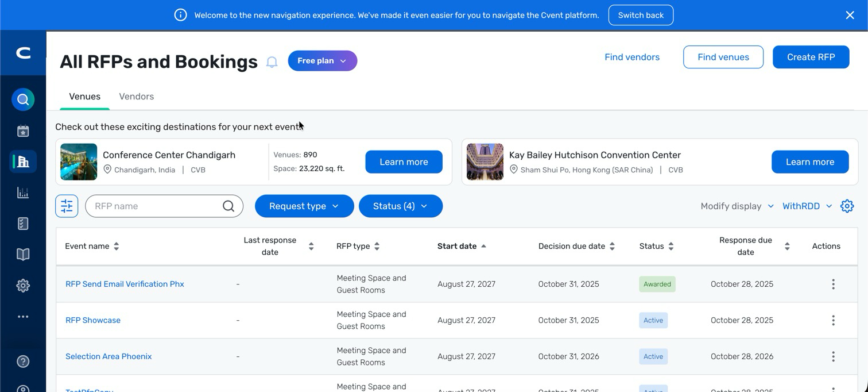This screenshot has width=868, height=392.
Task: Toggle sort on Start date column
Action: 462,246
